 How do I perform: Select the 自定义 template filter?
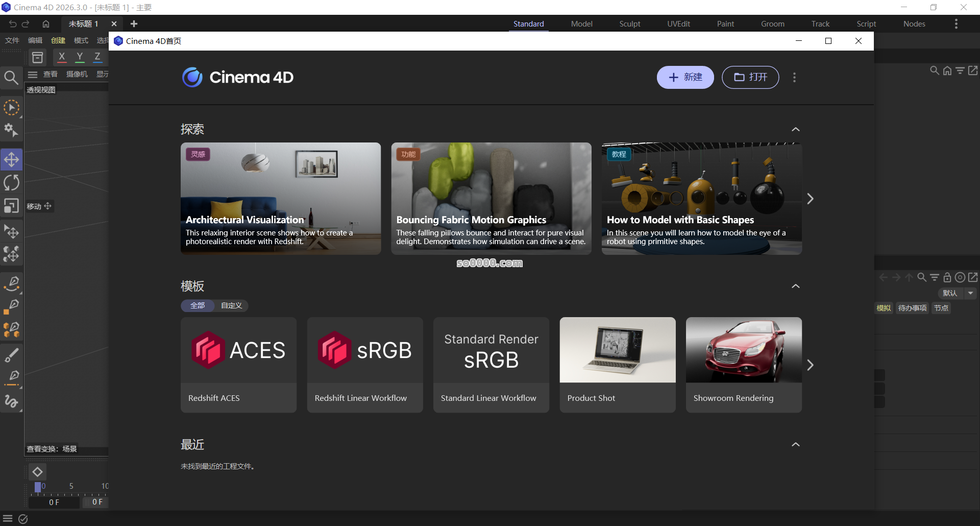[x=231, y=305]
